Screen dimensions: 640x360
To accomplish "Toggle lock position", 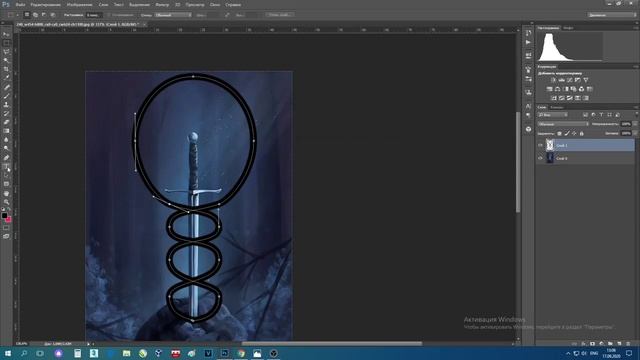I will [574, 133].
